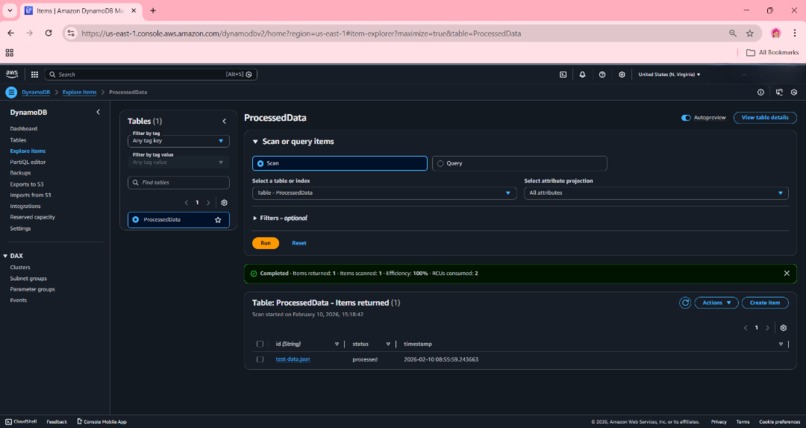
Task: Open PartiQL editor in sidebar
Action: pos(28,162)
